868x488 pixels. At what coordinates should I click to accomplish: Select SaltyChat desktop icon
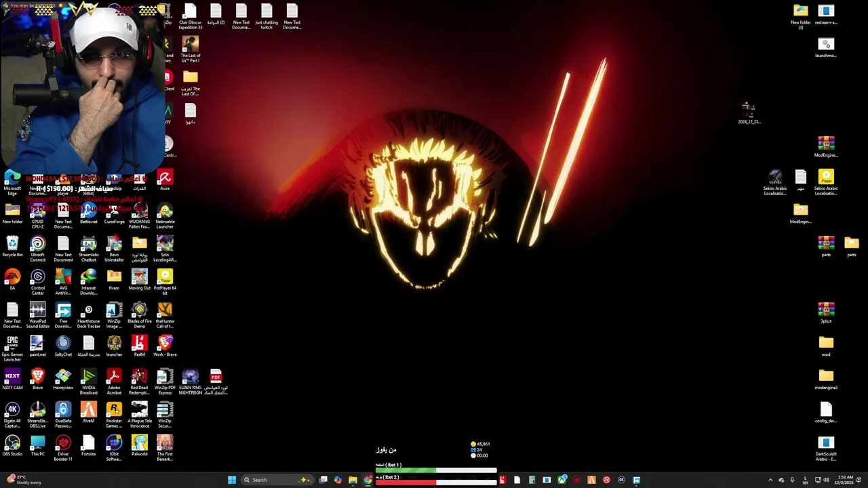[x=63, y=346]
